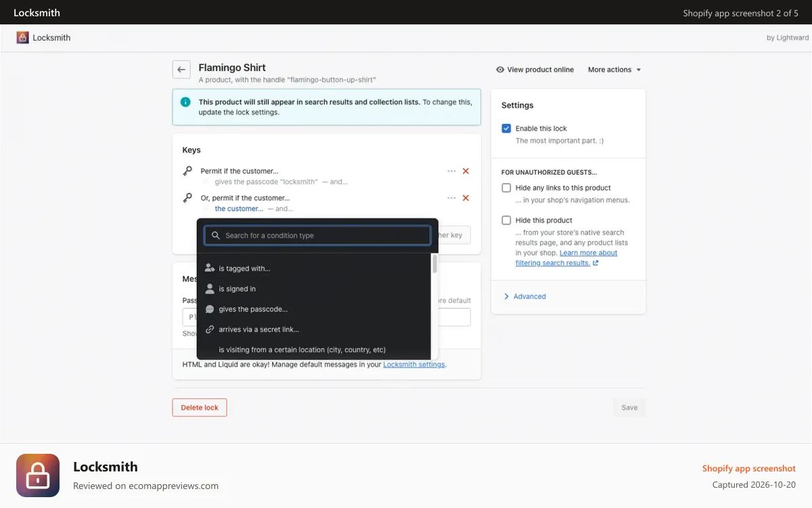The height and width of the screenshot is (508, 812).
Task: Click speech bubble icon beside 'gives the passcode'
Action: coord(210,309)
